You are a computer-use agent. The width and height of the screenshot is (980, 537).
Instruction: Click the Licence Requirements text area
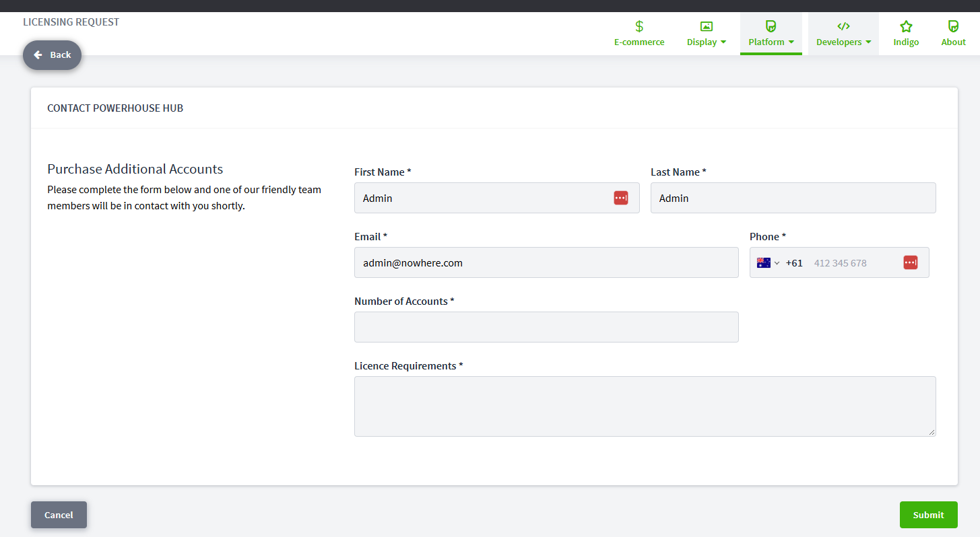[645, 406]
